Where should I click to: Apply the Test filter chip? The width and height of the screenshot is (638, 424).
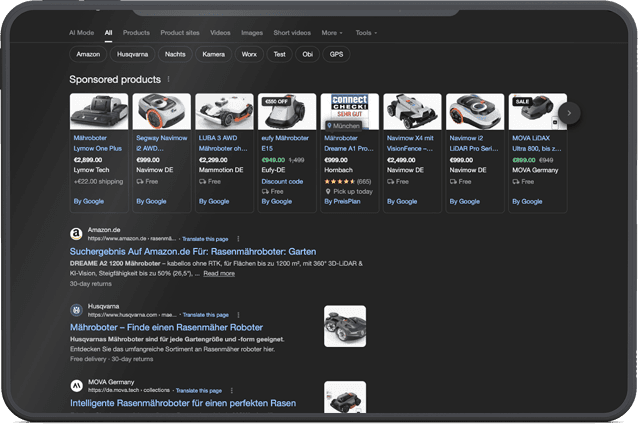coord(280,54)
